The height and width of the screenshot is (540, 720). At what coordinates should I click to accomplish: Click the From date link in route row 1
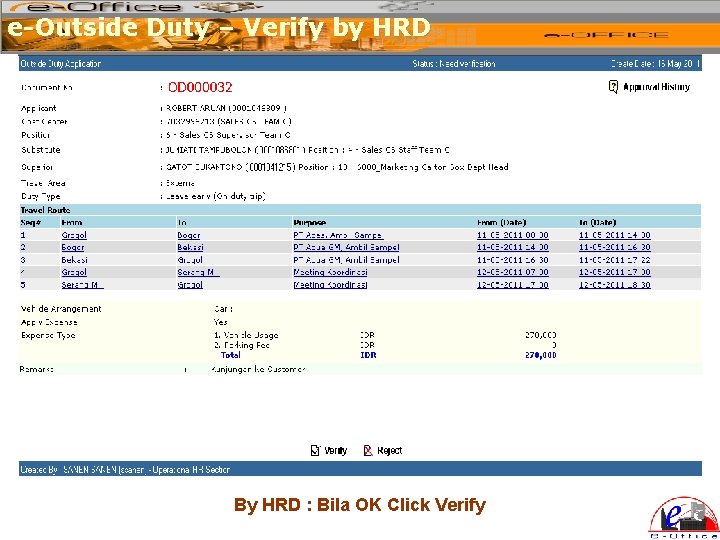(512, 235)
